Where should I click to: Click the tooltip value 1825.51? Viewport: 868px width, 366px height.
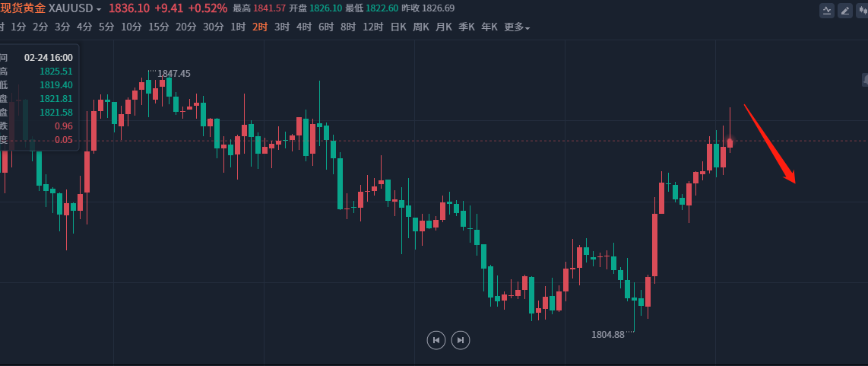point(56,71)
